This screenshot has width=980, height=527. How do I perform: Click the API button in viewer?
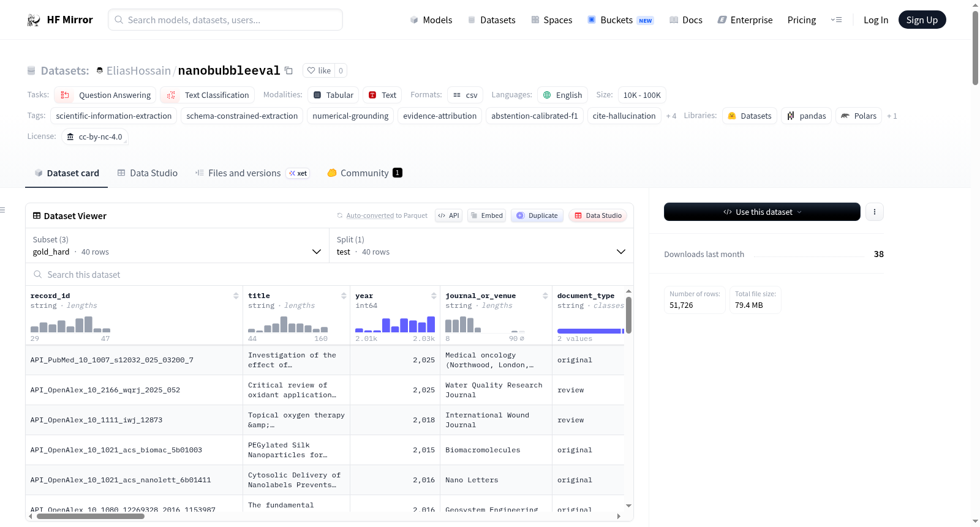(448, 215)
